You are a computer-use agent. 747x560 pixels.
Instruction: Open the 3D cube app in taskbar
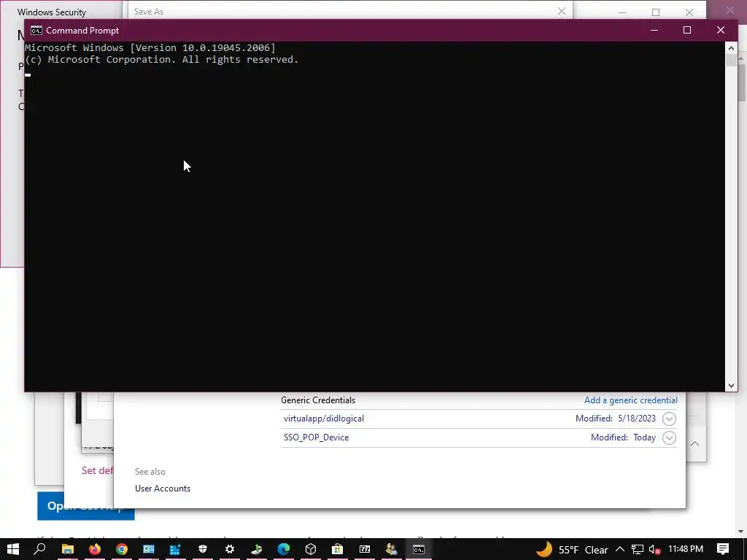click(311, 549)
